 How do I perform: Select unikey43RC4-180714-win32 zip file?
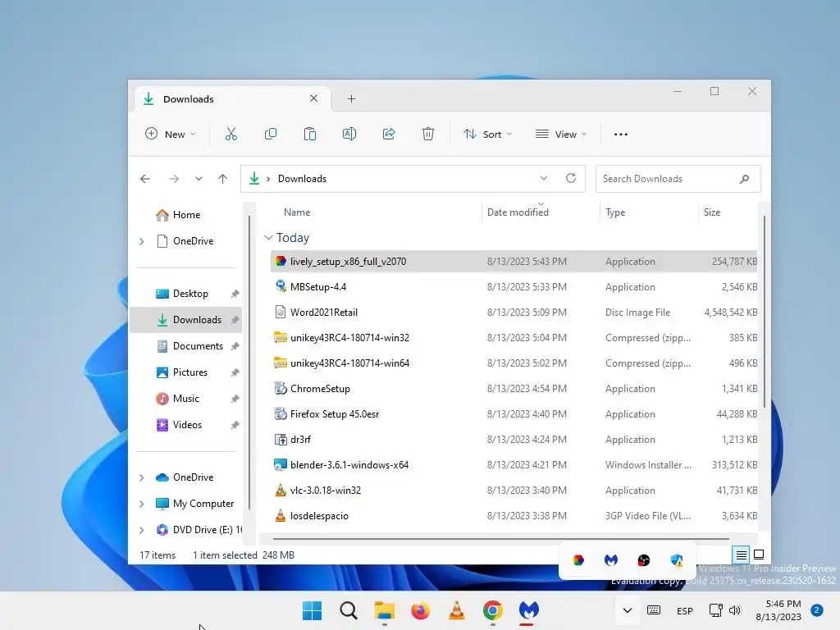coord(514,338)
